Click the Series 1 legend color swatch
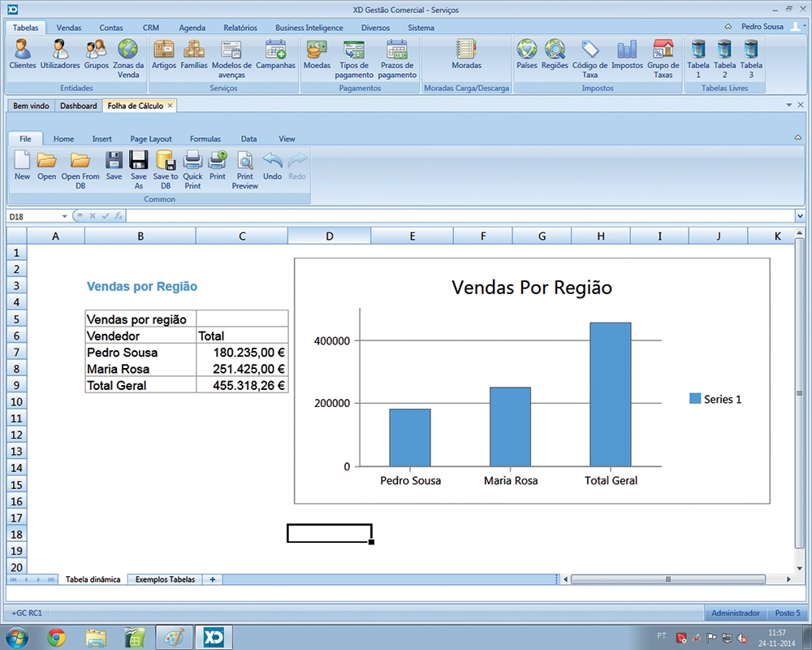This screenshot has width=812, height=650. coord(695,399)
